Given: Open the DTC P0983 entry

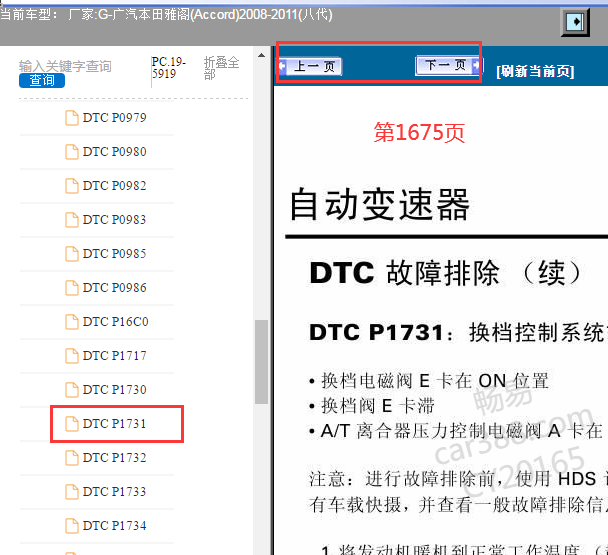Looking at the screenshot, I should (x=114, y=220).
